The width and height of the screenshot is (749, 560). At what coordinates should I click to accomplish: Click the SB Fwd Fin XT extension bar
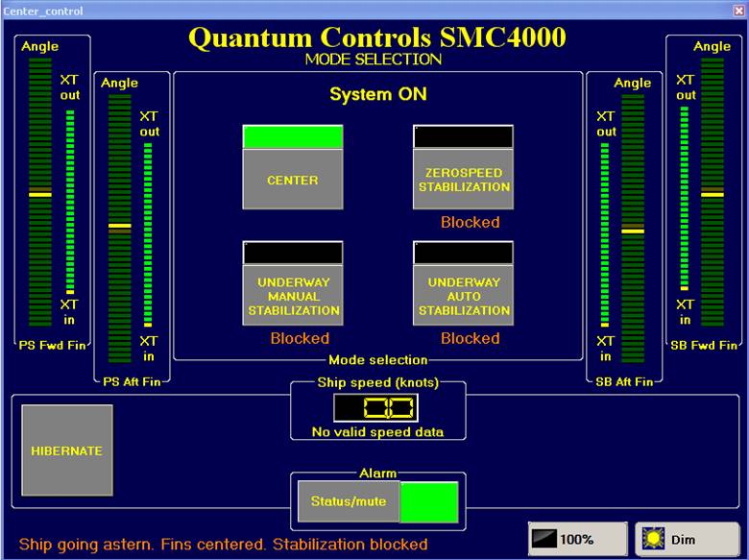(685, 198)
